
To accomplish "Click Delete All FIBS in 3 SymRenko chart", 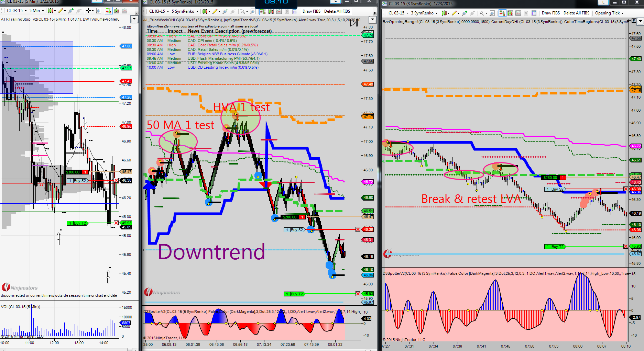I will [x=576, y=13].
